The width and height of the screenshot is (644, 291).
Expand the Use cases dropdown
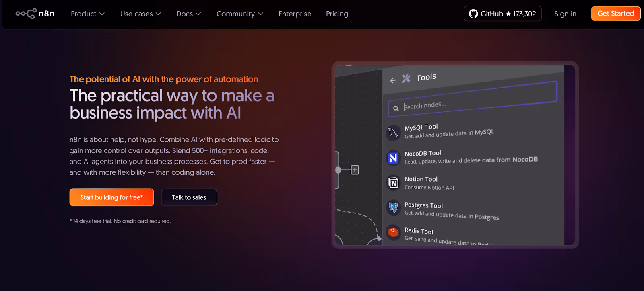[140, 14]
